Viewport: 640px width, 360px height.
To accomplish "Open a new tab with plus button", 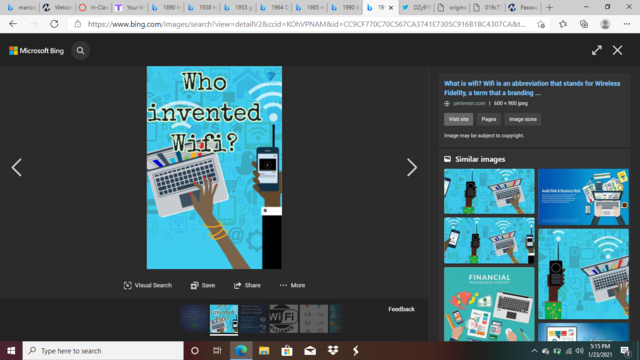I will pos(549,7).
